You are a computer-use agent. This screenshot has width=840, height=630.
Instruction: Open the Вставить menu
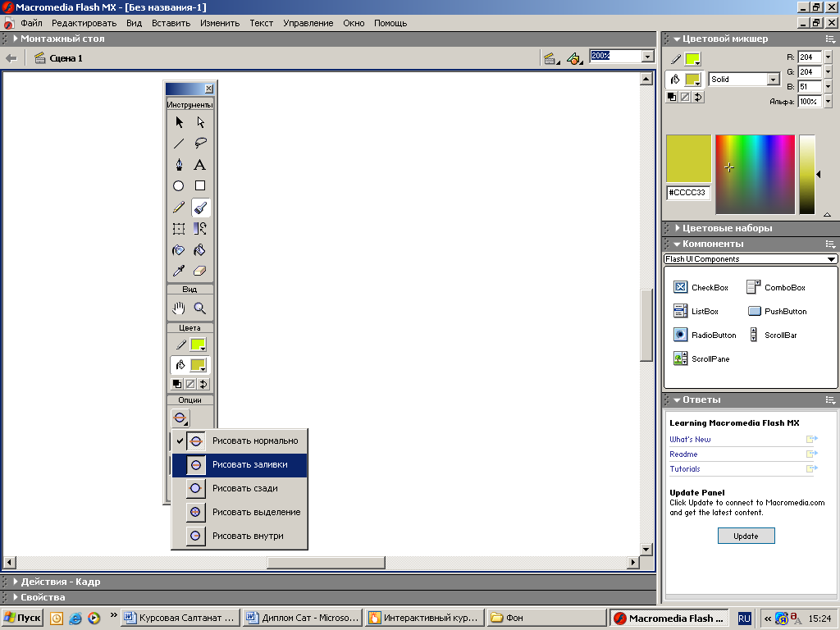click(171, 23)
